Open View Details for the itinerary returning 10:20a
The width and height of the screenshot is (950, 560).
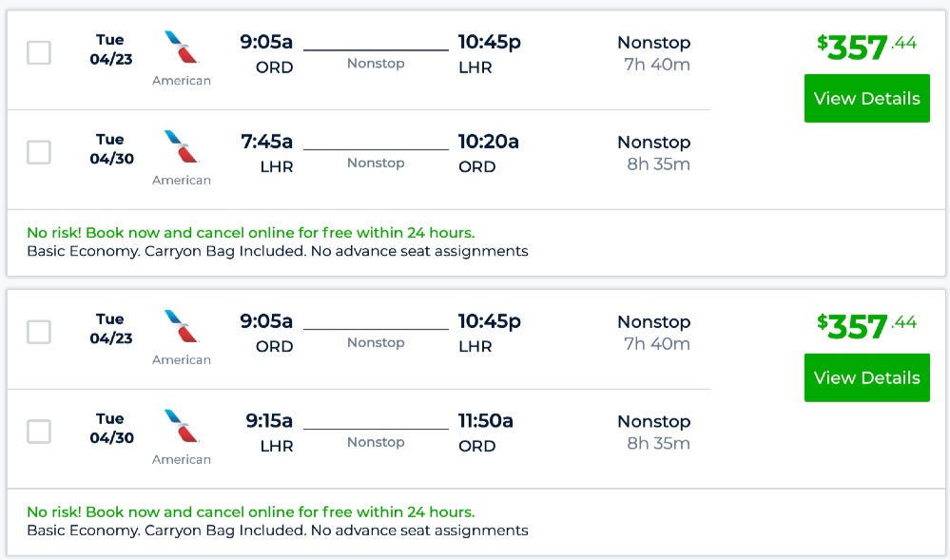tap(866, 98)
